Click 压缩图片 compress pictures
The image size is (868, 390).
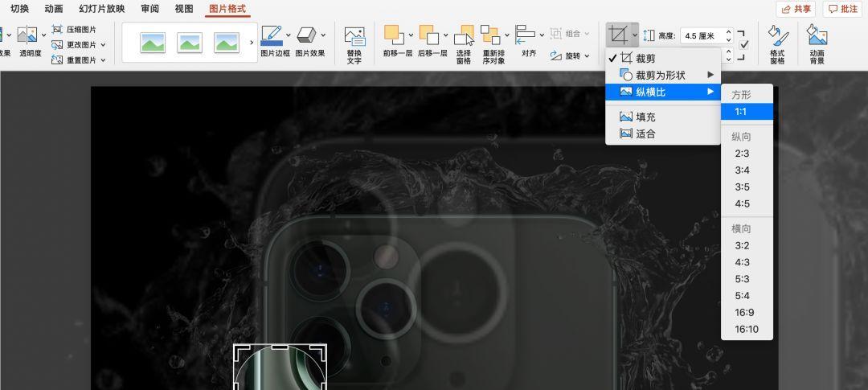(74, 30)
